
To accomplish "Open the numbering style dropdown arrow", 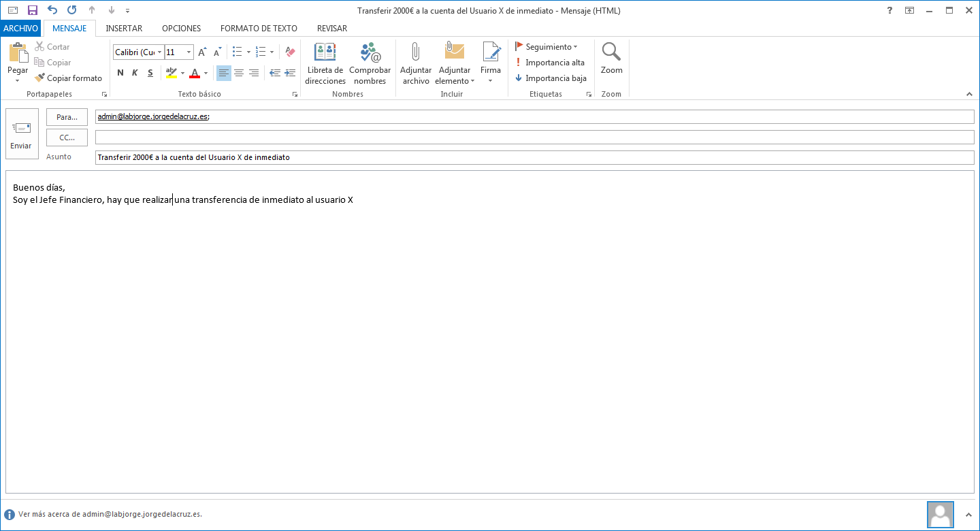I will point(272,52).
